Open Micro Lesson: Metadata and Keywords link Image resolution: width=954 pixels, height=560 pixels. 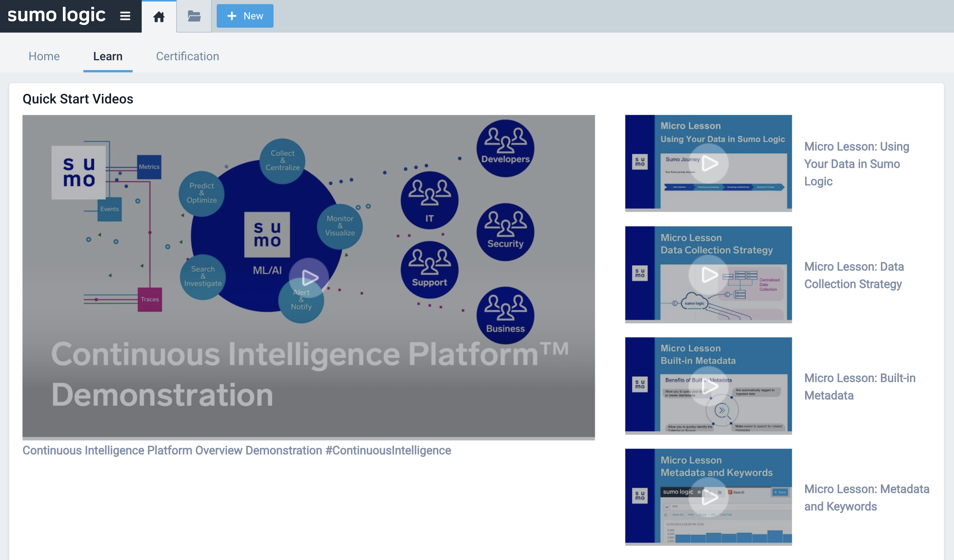(x=867, y=497)
